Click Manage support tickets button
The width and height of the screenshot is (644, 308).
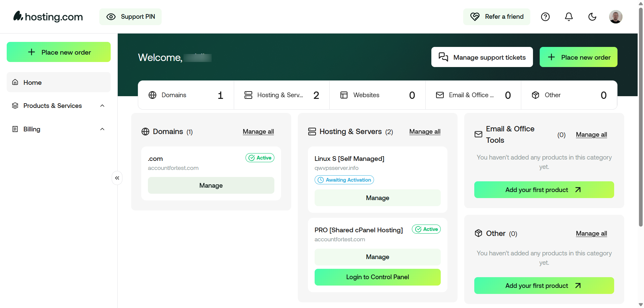tap(482, 57)
